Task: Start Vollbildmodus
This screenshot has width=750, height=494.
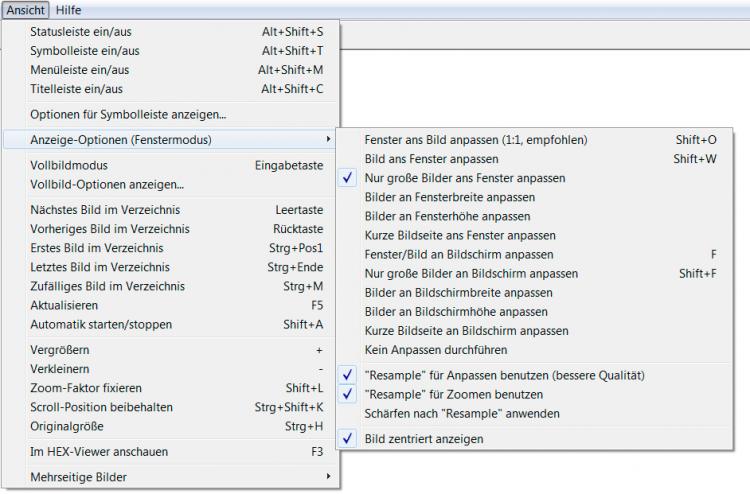Action: [x=69, y=165]
